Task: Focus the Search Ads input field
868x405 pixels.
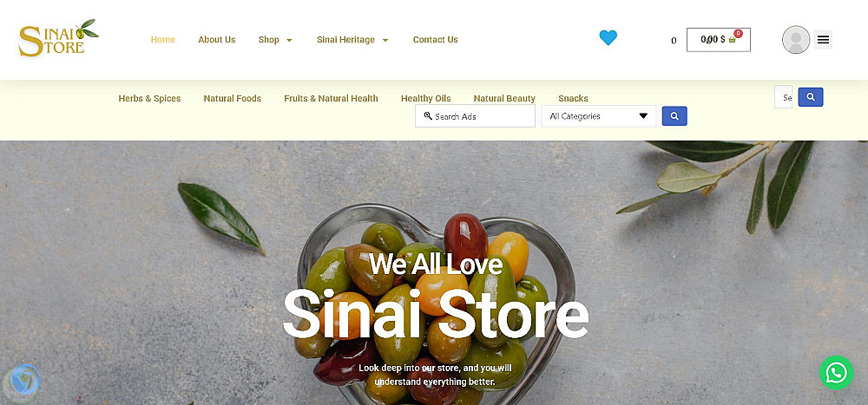Action: tap(475, 116)
